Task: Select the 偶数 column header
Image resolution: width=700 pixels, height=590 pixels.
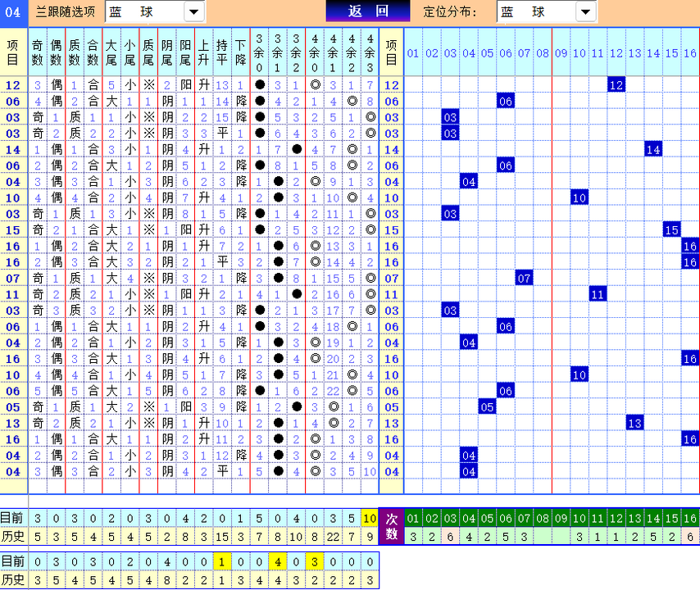Action: 57,52
